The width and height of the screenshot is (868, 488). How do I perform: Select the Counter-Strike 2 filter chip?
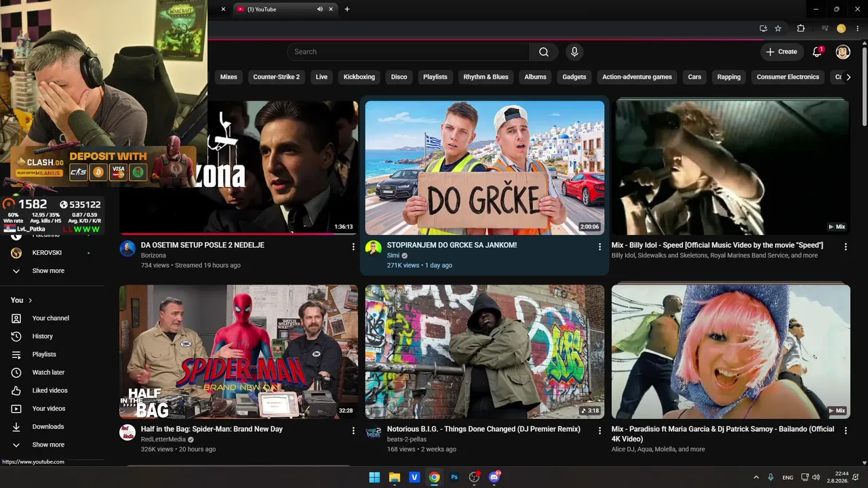click(276, 77)
